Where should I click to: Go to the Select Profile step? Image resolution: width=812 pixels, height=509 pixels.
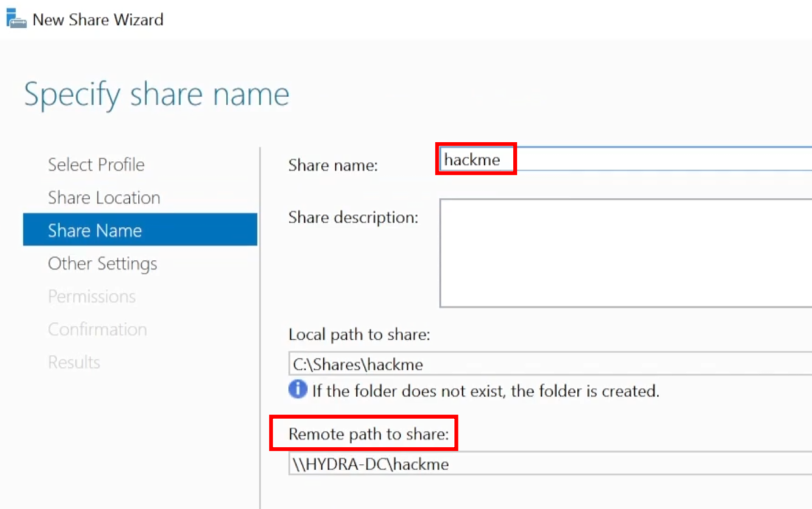point(96,165)
